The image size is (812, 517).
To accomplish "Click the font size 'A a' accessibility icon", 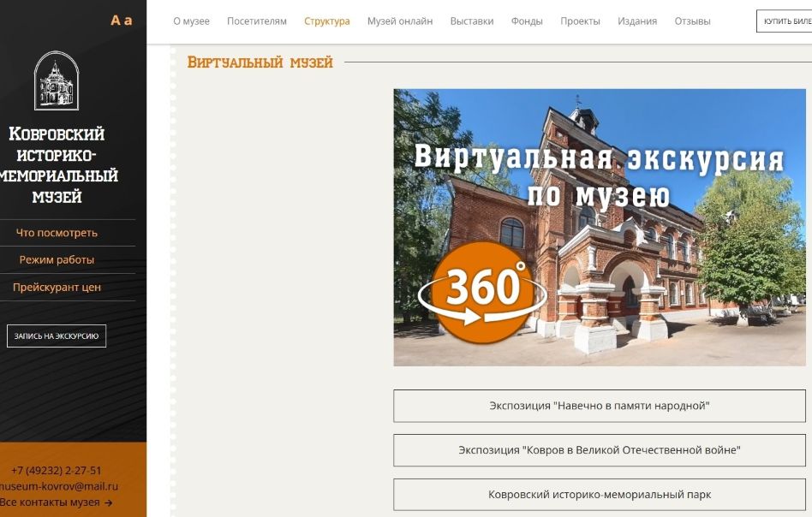I will pos(121,21).
